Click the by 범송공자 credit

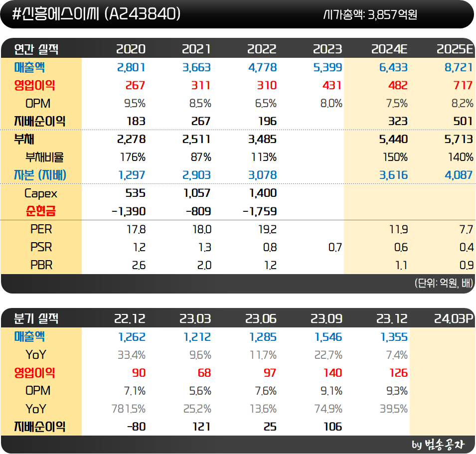click(438, 445)
